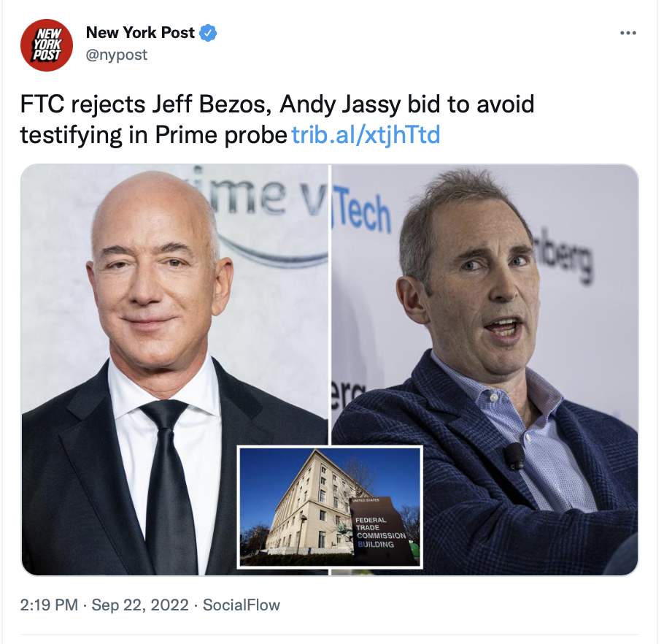The width and height of the screenshot is (664, 644).
Task: Open the three-dot more options menu
Action: [x=628, y=33]
